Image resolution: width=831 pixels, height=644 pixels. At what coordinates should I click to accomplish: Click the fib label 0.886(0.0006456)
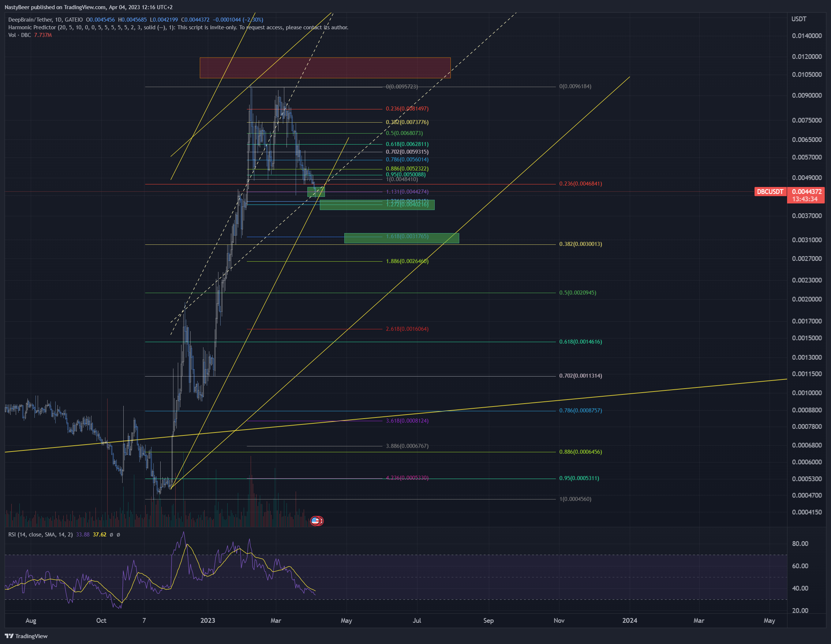[x=580, y=452]
